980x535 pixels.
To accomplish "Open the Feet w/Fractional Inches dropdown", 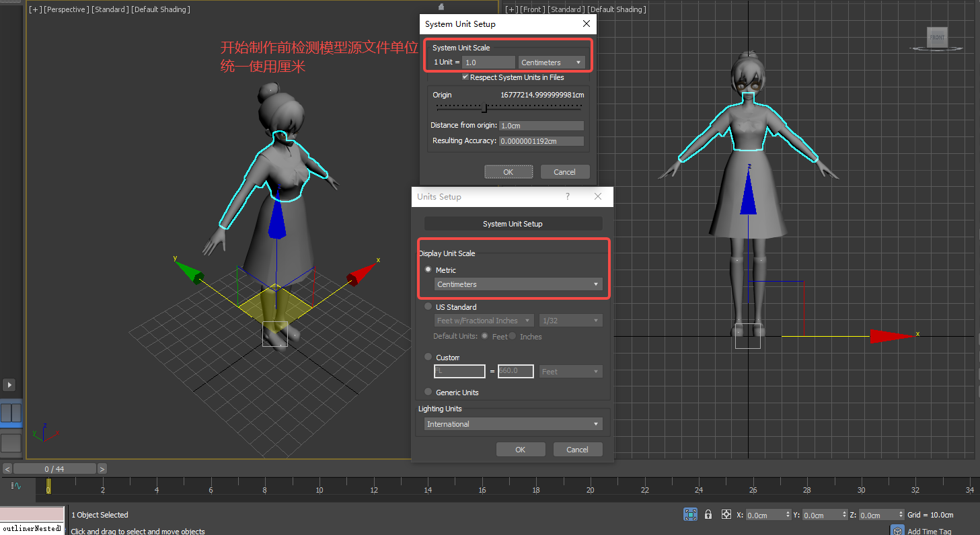I will click(x=484, y=321).
